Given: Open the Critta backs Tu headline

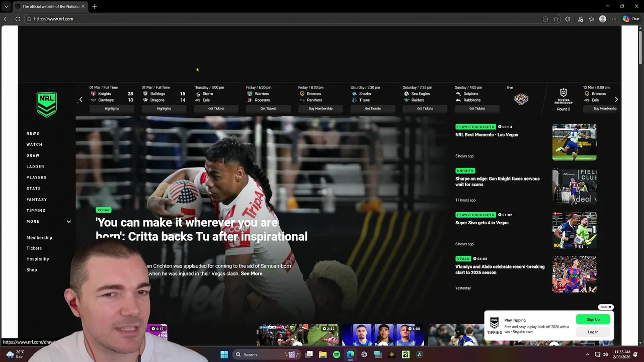Looking at the screenshot, I should pyautogui.click(x=201, y=229).
